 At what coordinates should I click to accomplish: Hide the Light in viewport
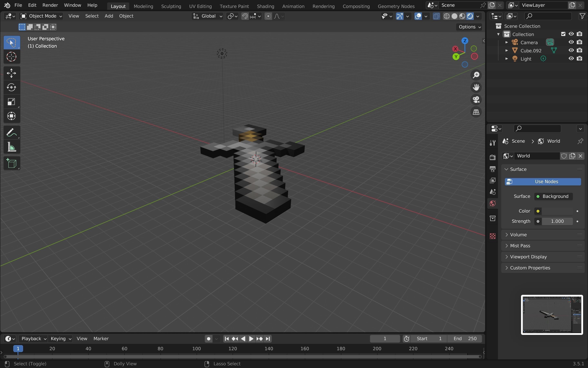pyautogui.click(x=571, y=58)
